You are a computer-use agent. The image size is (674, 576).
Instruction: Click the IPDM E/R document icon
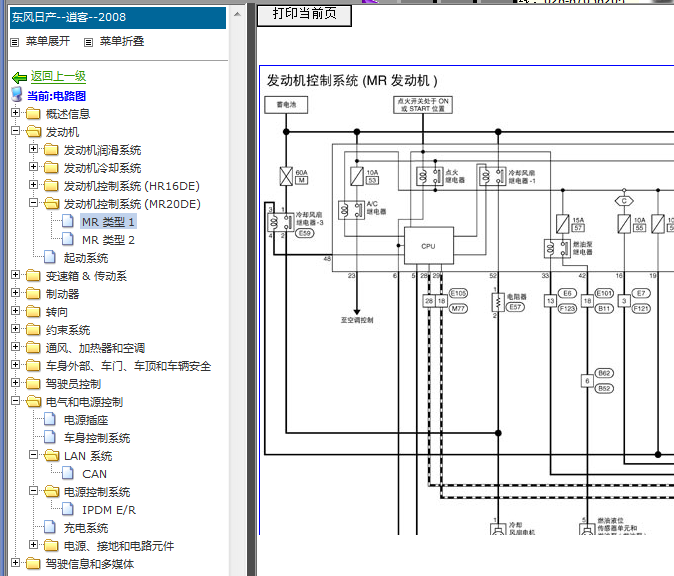[x=67, y=509]
